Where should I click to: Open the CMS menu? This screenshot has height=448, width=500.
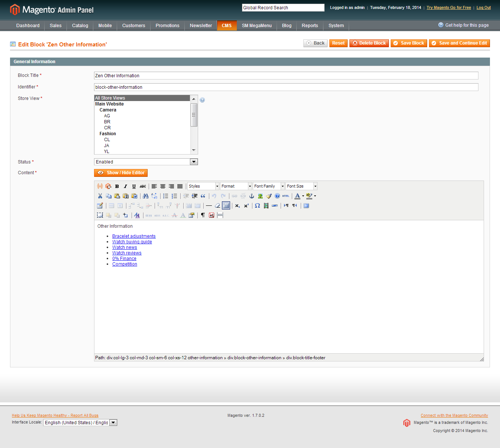227,26
